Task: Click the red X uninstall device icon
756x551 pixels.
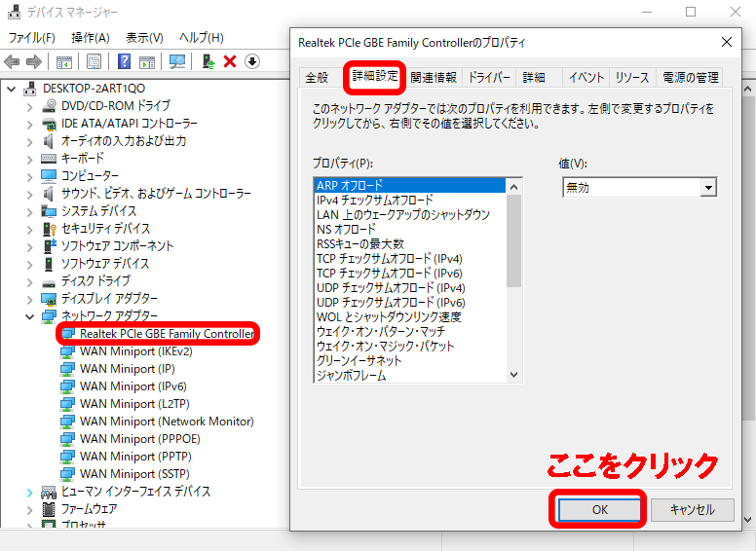Action: pyautogui.click(x=230, y=61)
